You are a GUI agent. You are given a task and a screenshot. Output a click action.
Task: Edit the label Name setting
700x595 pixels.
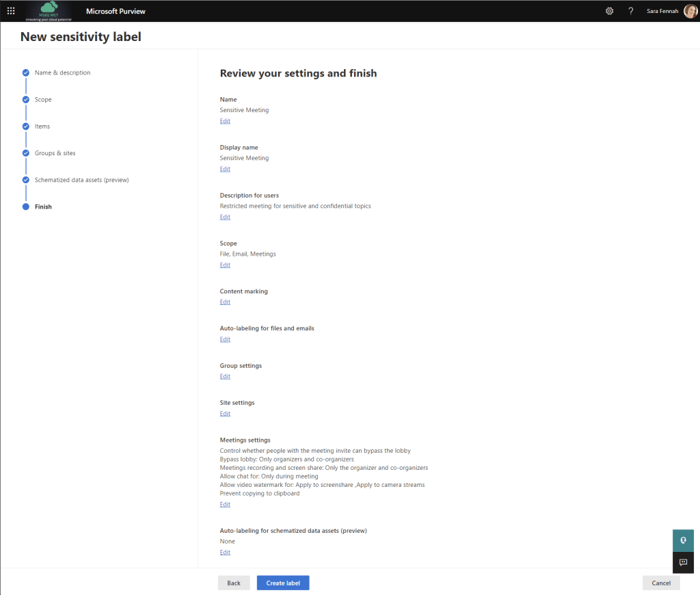[225, 121]
